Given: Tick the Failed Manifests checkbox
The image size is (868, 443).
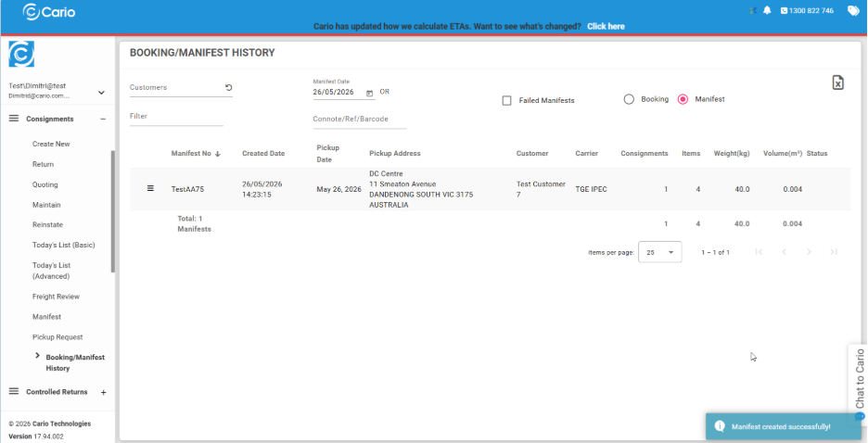Looking at the screenshot, I should tap(506, 101).
